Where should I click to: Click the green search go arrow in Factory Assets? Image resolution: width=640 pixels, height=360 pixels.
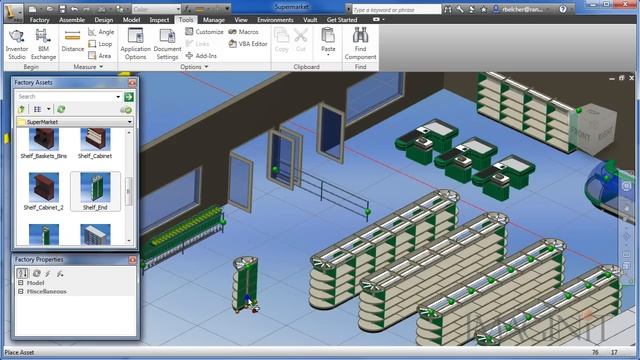tap(129, 97)
